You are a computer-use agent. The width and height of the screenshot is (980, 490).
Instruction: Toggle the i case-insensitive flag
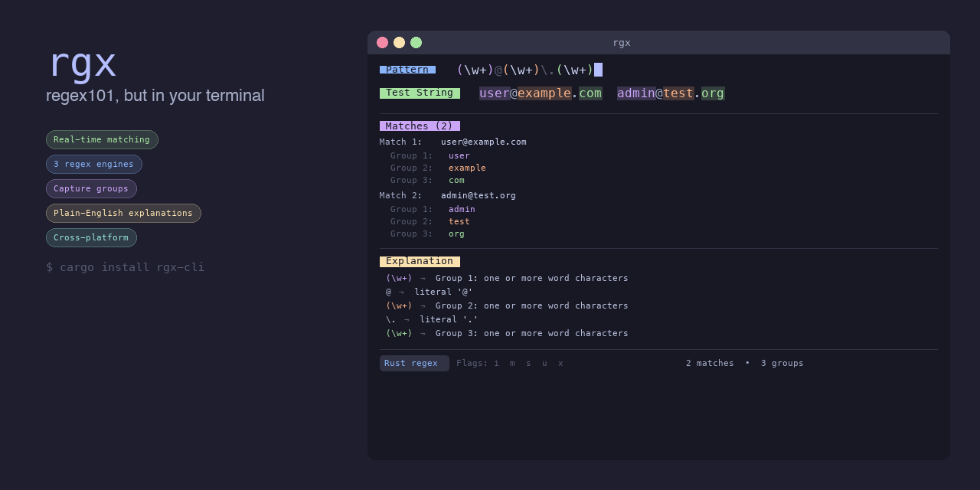[x=496, y=363]
